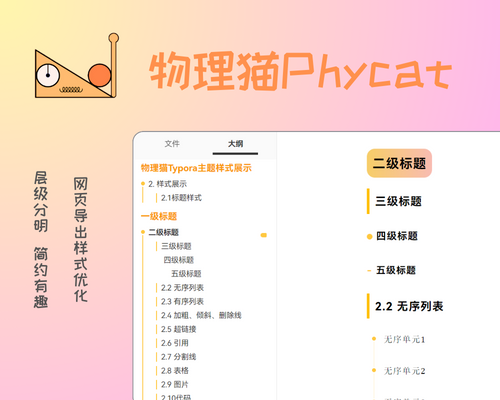Open 2.5 超链接 in outline

tap(179, 329)
